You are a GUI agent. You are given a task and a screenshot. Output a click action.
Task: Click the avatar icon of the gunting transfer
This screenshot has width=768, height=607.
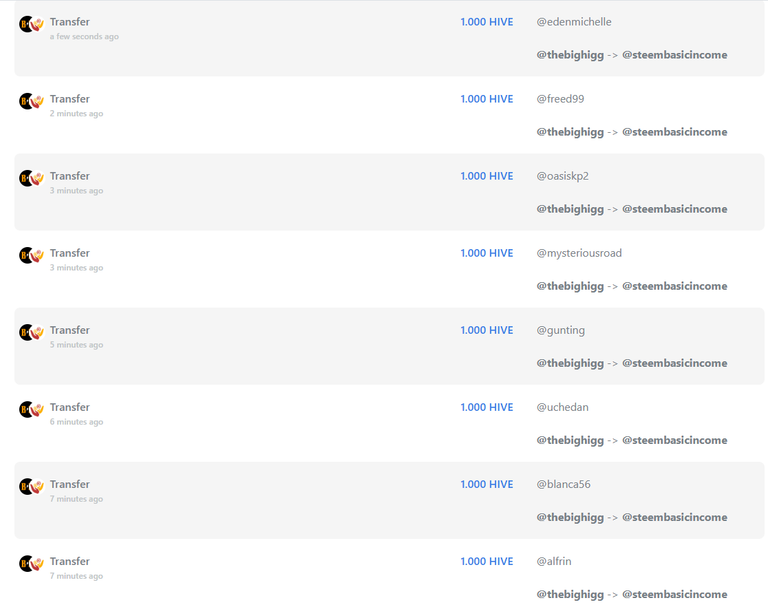point(31,332)
